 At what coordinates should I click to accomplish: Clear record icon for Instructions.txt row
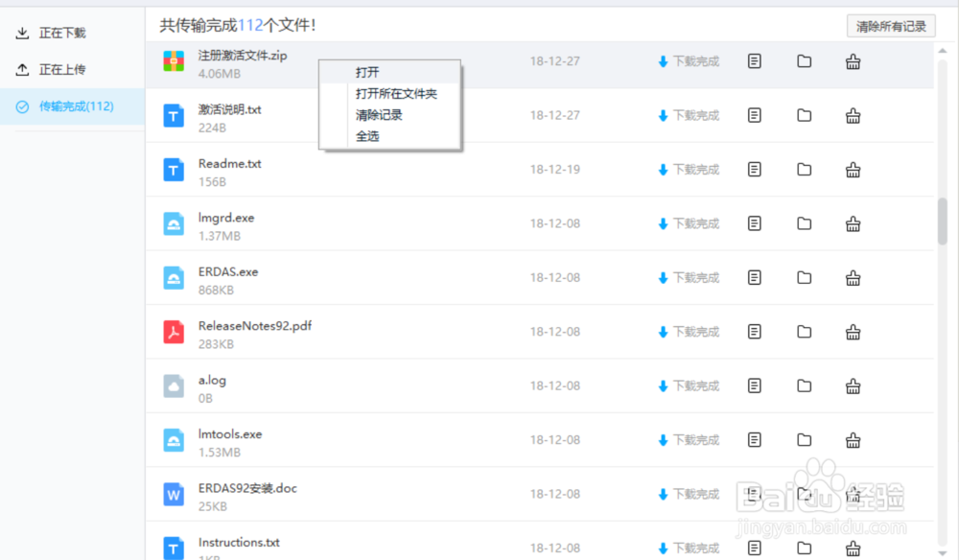[853, 548]
